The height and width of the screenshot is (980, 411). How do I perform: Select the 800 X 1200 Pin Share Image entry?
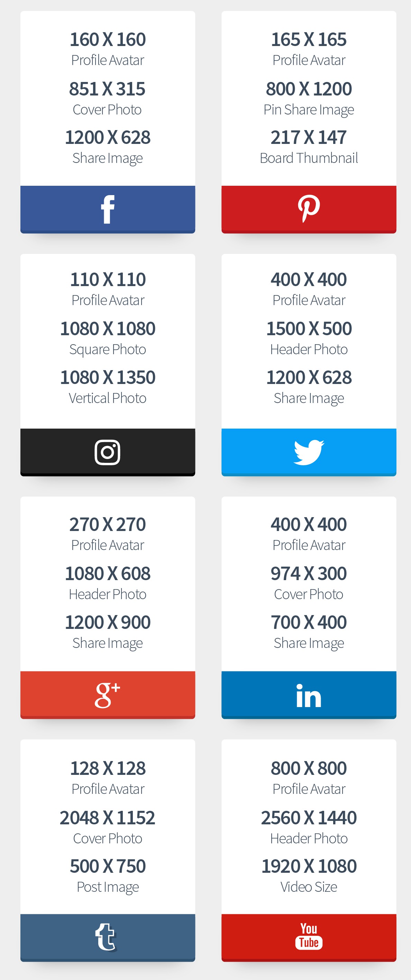click(309, 98)
